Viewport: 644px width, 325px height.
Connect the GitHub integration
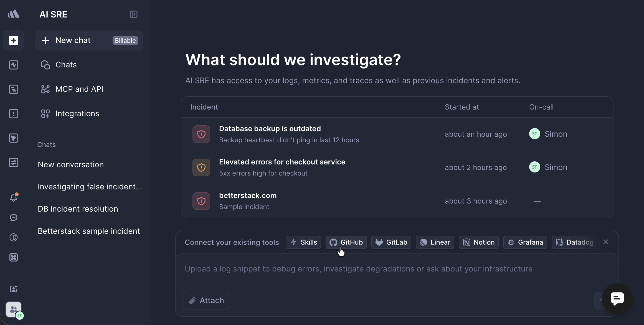pos(346,242)
